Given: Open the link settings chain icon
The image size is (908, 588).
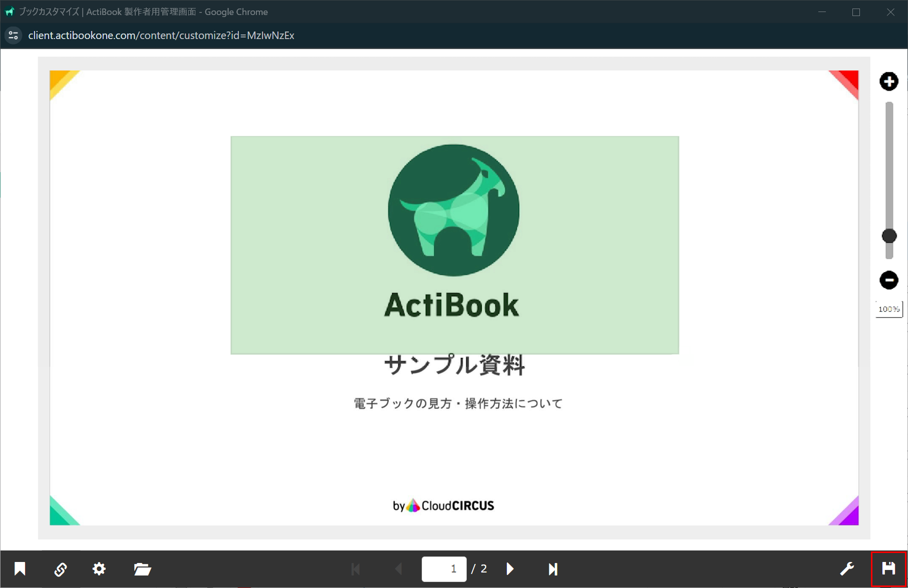Looking at the screenshot, I should coord(60,569).
